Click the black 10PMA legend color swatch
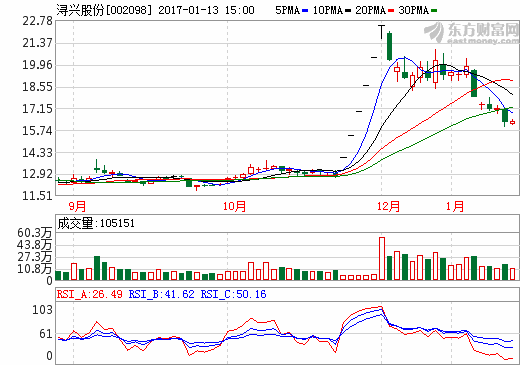 click(348, 11)
